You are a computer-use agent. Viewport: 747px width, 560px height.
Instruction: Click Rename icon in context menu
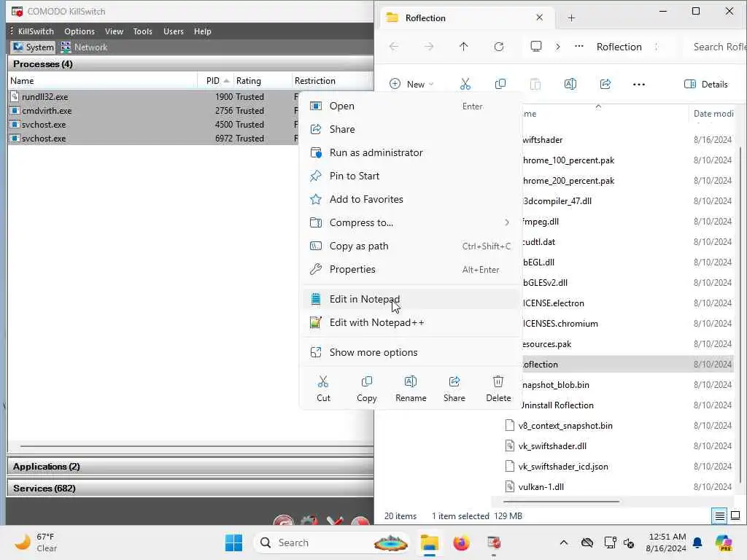coord(411,389)
